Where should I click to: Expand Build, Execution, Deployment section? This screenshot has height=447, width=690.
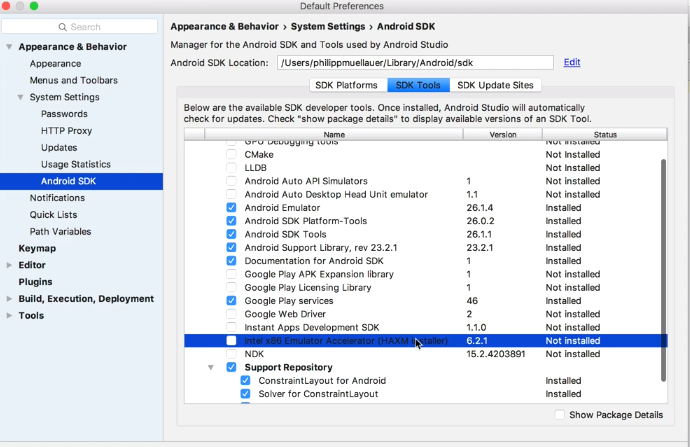pyautogui.click(x=9, y=299)
